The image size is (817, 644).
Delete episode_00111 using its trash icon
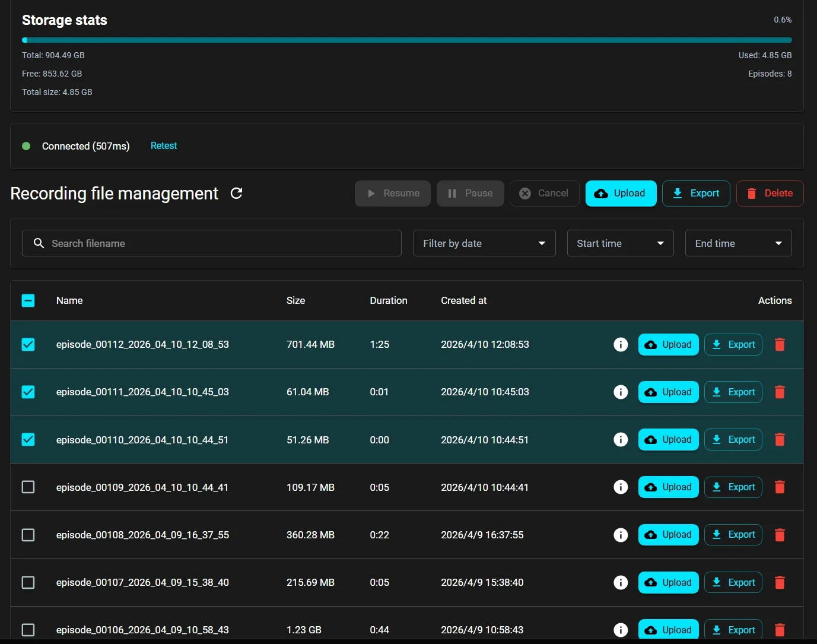[x=780, y=392]
